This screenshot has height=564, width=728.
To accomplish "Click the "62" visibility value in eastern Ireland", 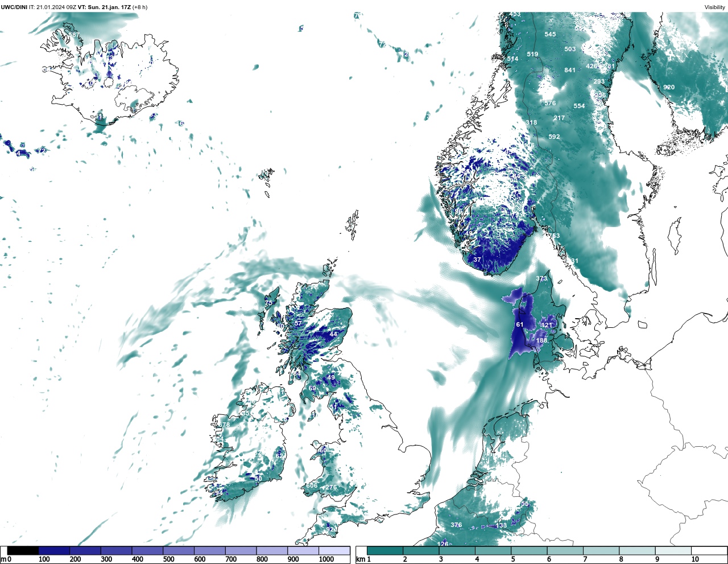I will pos(279,456).
